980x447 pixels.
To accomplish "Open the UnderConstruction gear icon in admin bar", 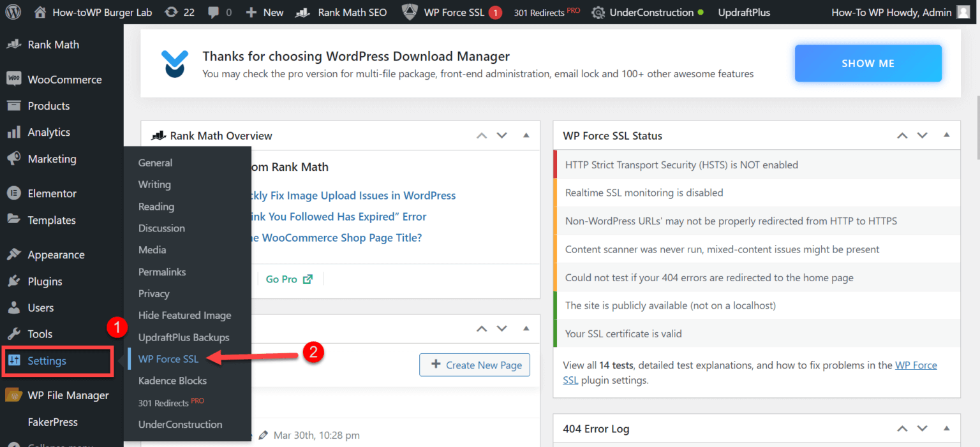I will [x=598, y=11].
